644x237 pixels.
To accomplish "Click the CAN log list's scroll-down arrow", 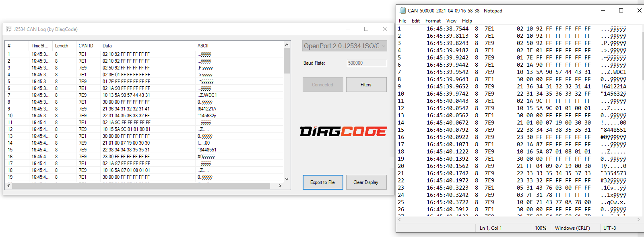I will (287, 179).
